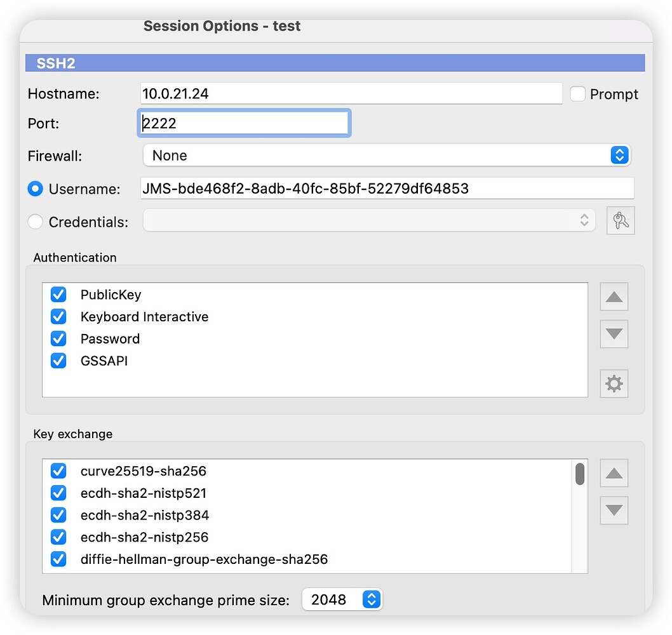Uncheck GSSAPI authentication

(x=58, y=361)
